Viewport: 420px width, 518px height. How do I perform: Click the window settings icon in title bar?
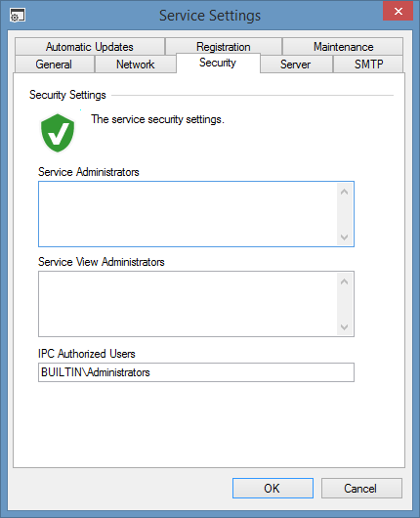(18, 16)
